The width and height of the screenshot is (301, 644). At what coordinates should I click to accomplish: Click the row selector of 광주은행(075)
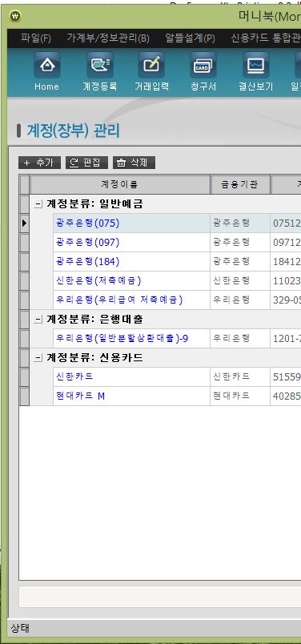24,223
